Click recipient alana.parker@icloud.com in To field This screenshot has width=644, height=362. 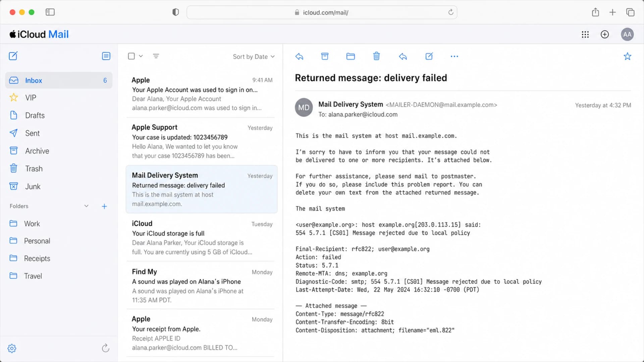click(363, 115)
